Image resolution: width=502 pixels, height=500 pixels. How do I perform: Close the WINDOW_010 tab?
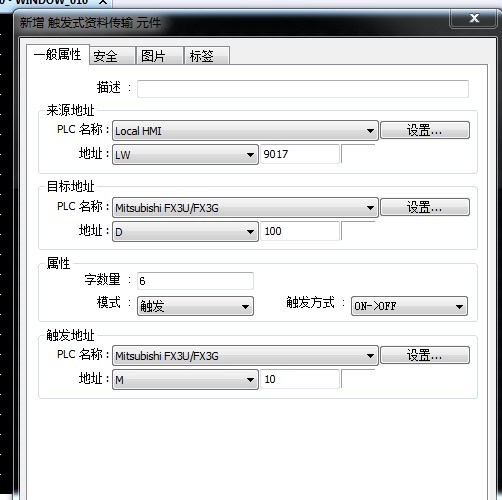point(103,2)
